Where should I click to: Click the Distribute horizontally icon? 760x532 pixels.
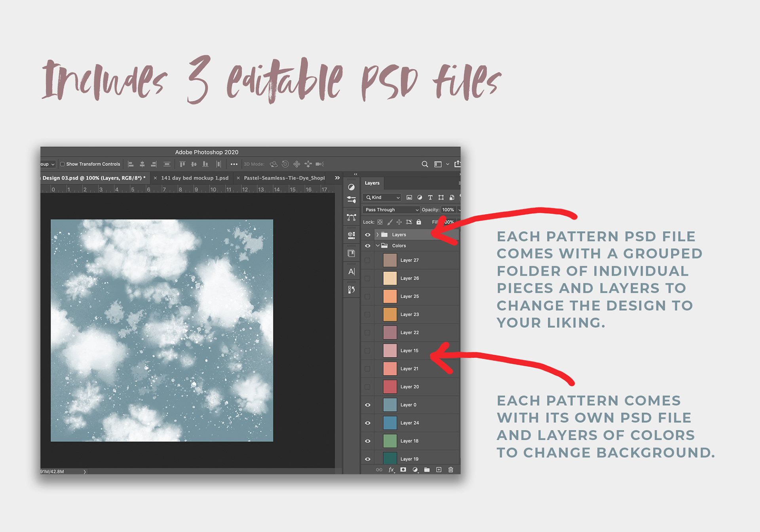[218, 164]
